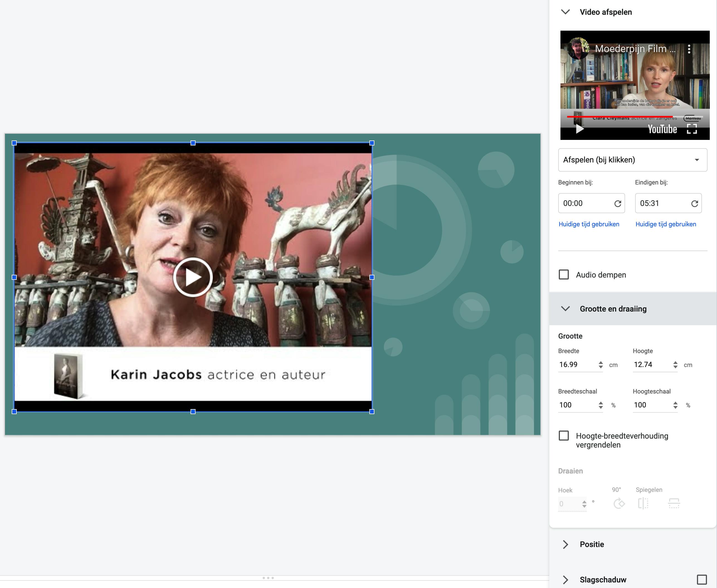The height and width of the screenshot is (588, 717).
Task: Open fullscreen in the YouTube preview
Action: (692, 129)
